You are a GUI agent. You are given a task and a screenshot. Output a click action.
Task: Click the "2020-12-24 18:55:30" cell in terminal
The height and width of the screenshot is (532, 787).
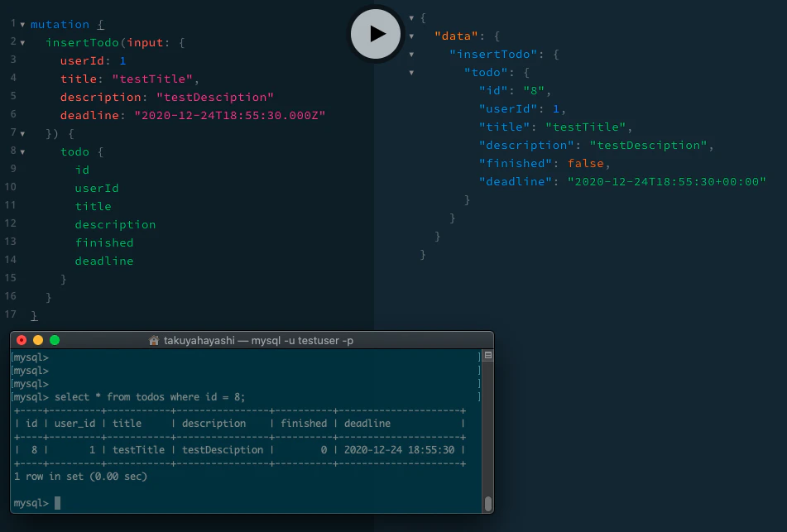point(399,450)
